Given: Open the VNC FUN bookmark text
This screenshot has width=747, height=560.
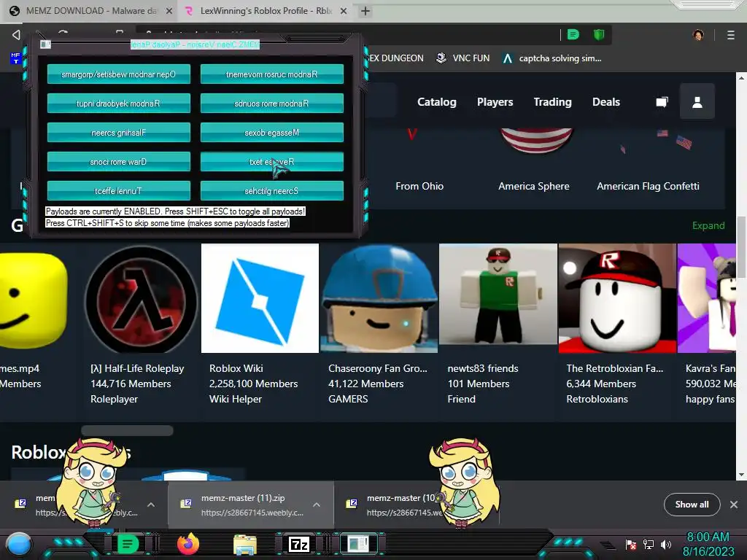Looking at the screenshot, I should pos(471,58).
